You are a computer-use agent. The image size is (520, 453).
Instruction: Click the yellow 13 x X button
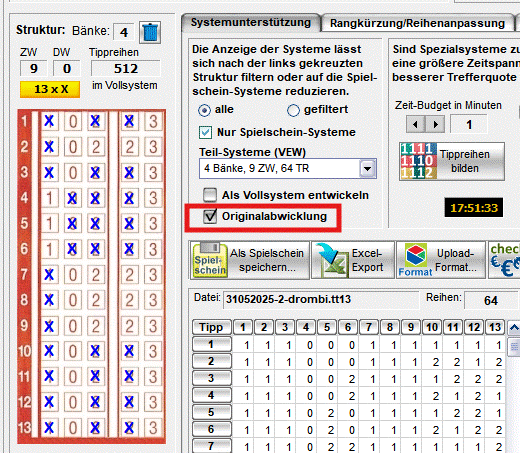pos(50,89)
